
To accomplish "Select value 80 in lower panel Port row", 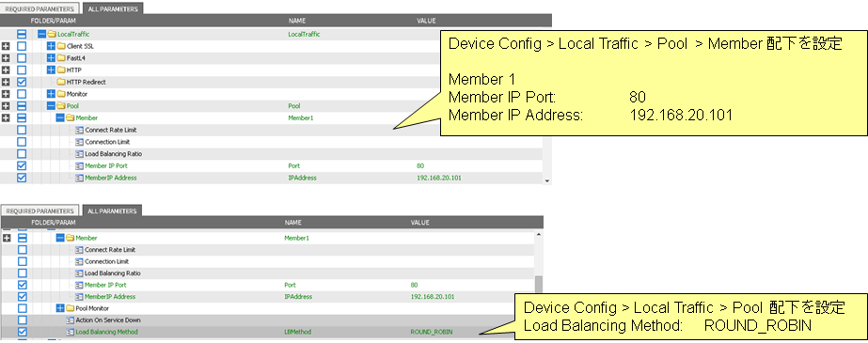I will click(x=414, y=285).
